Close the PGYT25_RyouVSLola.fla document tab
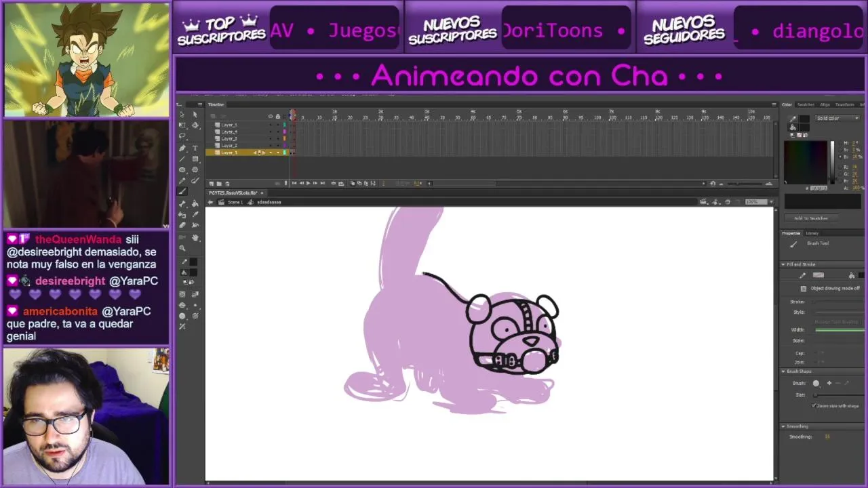Viewport: 868px width, 488px height. [x=262, y=192]
